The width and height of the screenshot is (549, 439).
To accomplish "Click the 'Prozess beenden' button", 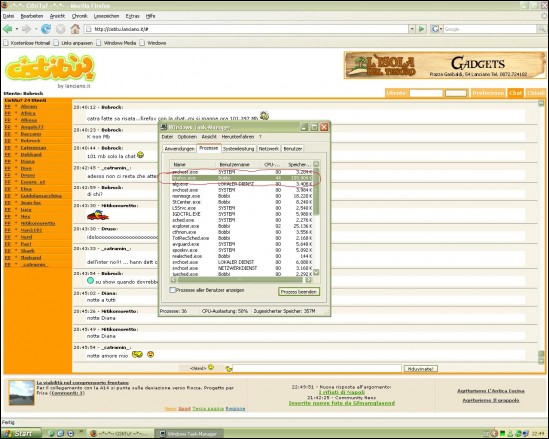I will pos(299,292).
